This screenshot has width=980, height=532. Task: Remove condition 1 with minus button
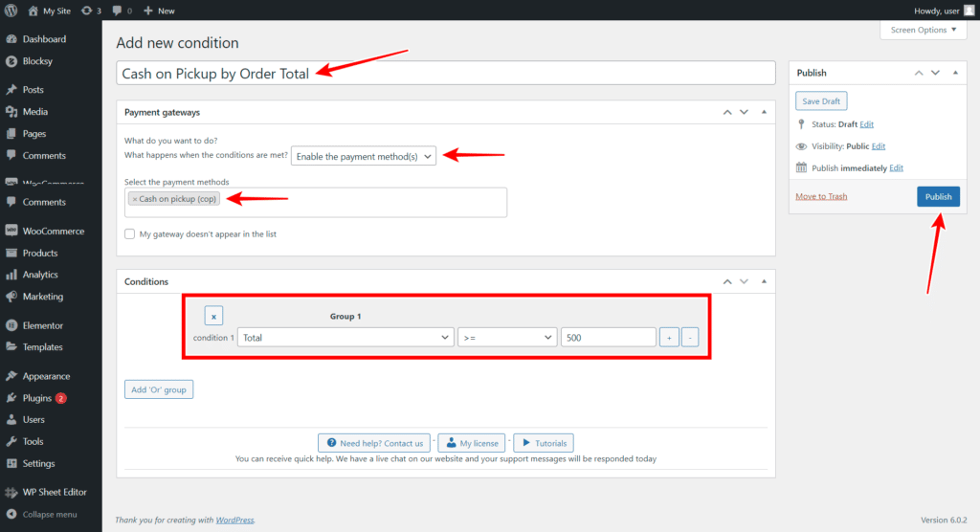point(690,338)
